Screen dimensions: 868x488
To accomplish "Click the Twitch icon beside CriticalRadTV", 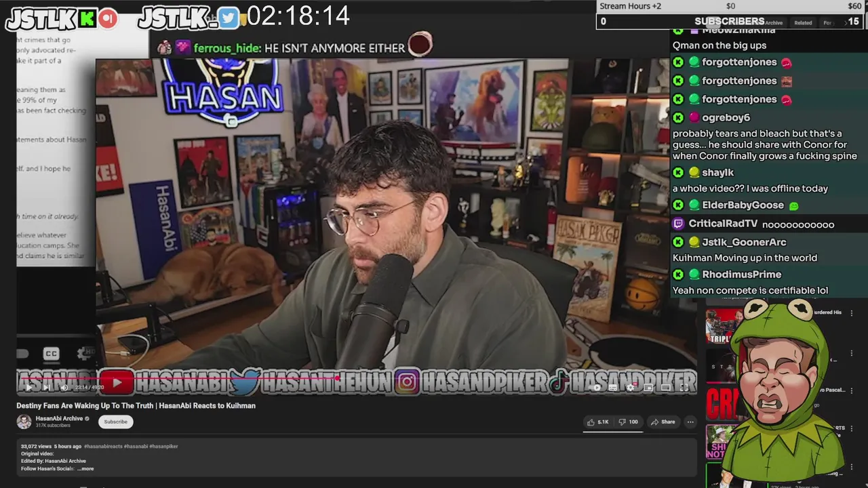I will coord(678,224).
